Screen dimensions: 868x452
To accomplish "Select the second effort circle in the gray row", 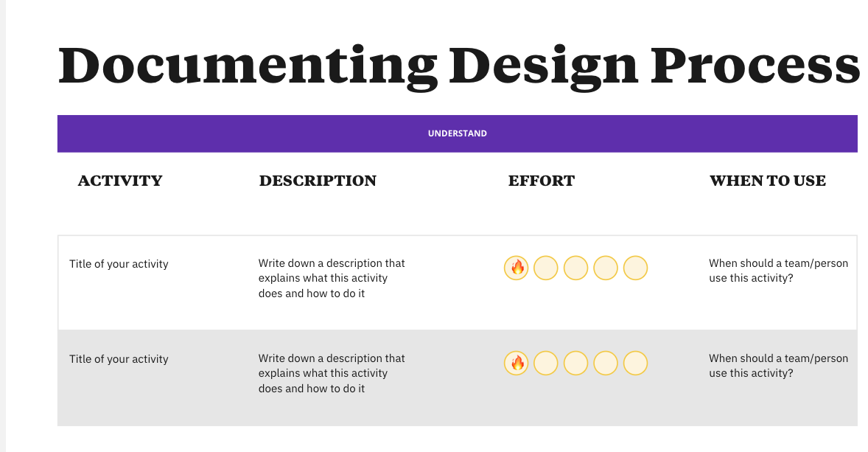I will click(546, 364).
